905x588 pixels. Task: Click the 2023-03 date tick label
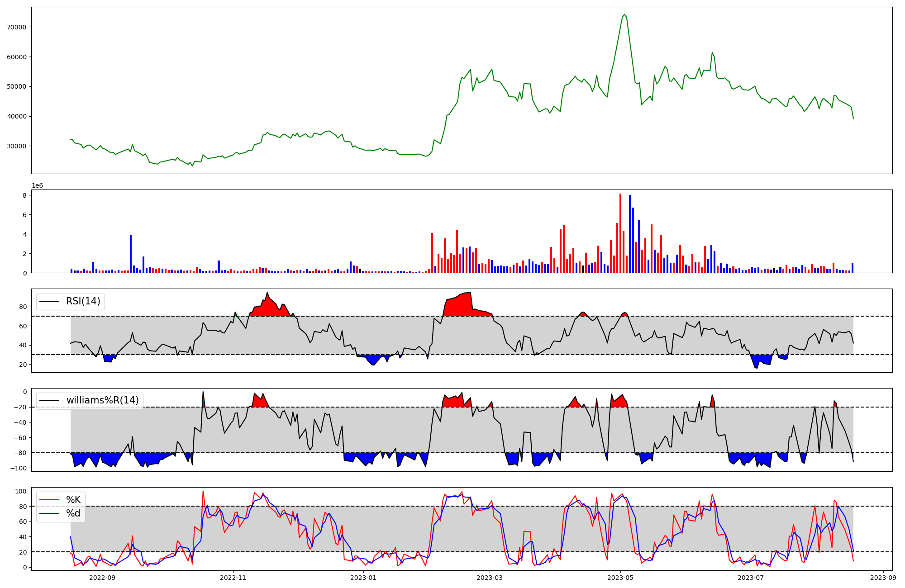point(490,578)
